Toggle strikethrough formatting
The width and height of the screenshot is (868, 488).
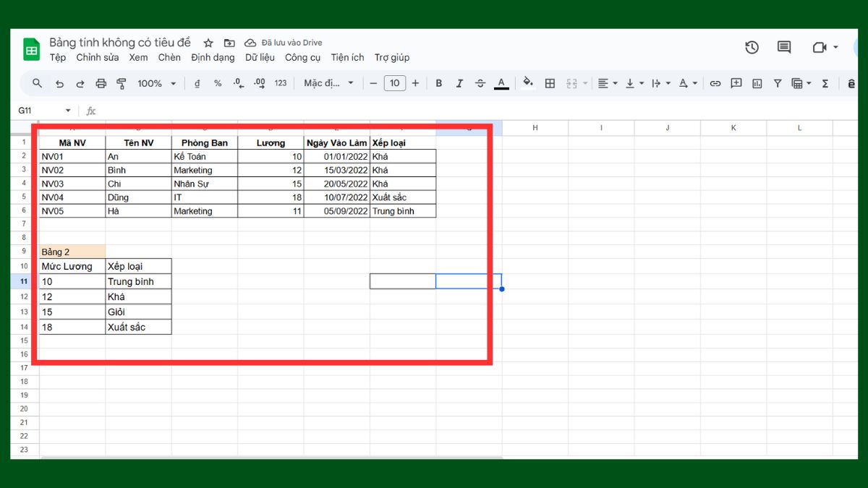(480, 82)
